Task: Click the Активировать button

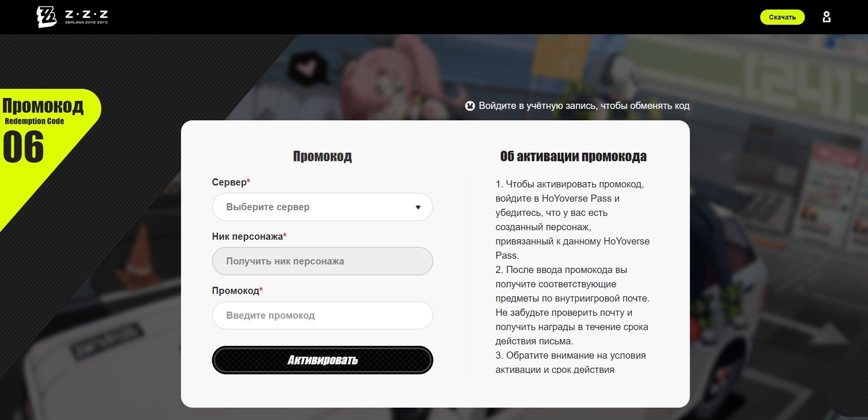Action: (x=322, y=360)
